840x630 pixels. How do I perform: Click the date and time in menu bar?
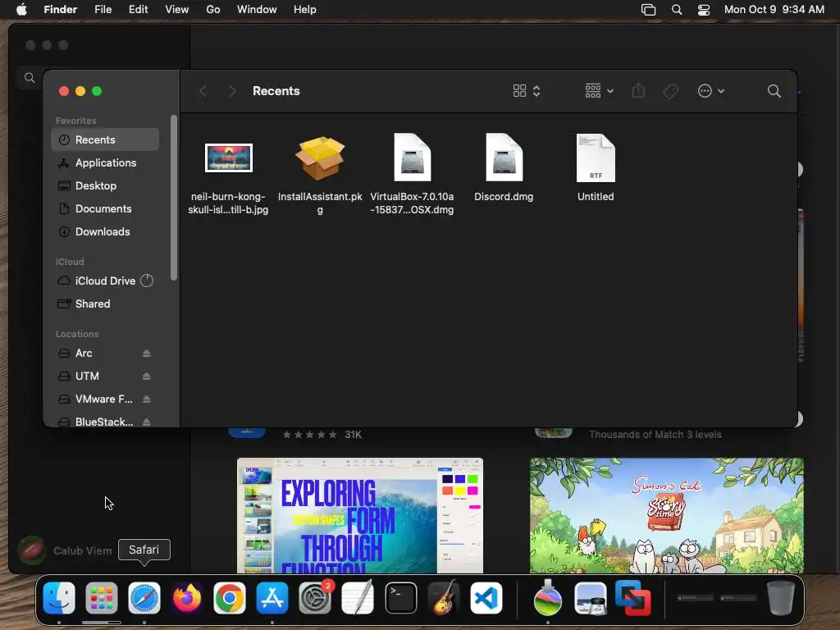coord(774,10)
